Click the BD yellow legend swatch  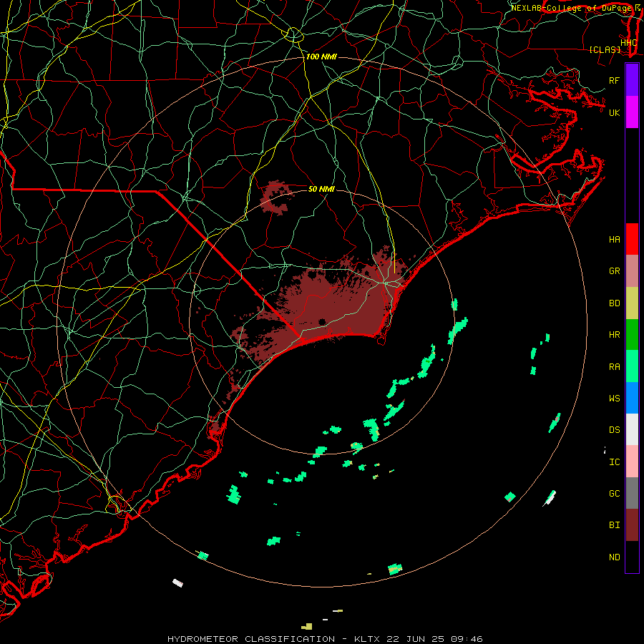pyautogui.click(x=632, y=303)
